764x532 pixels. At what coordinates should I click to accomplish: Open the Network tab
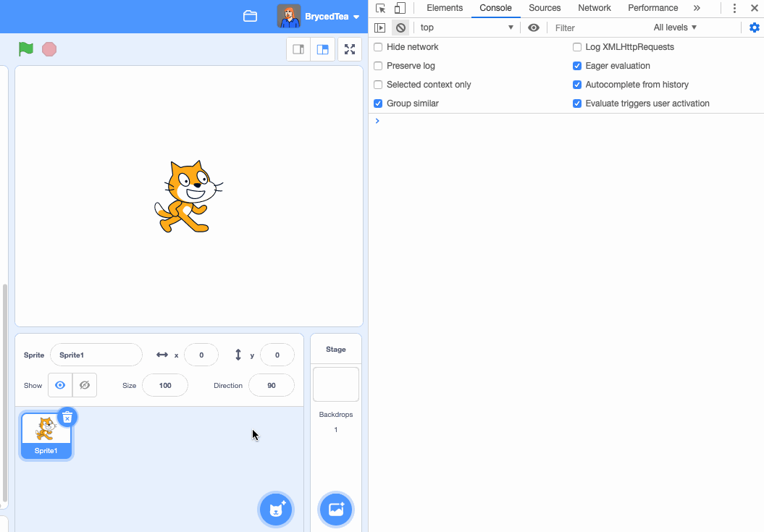click(594, 8)
